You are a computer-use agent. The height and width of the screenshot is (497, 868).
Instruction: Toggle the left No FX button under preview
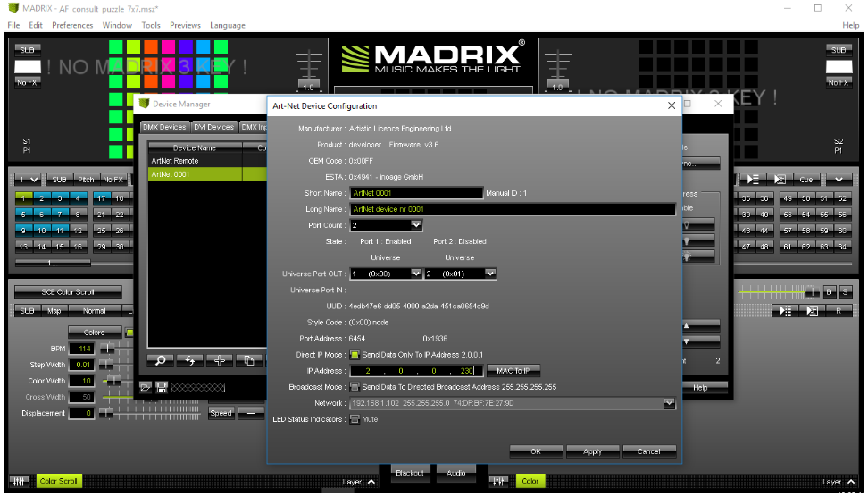click(x=27, y=82)
